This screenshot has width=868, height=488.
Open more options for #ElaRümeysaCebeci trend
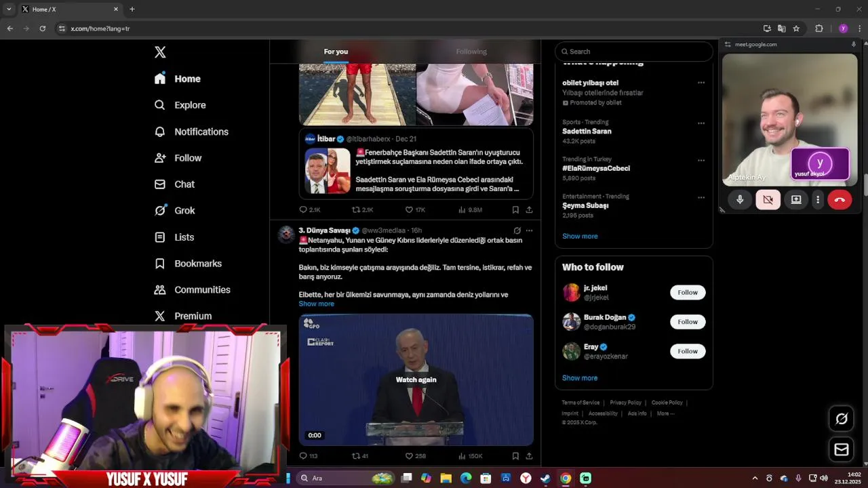(701, 161)
